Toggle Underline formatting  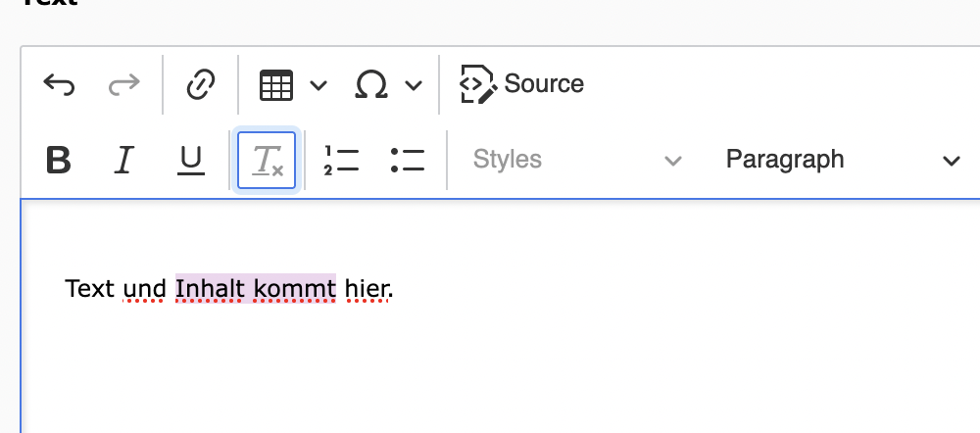click(190, 160)
